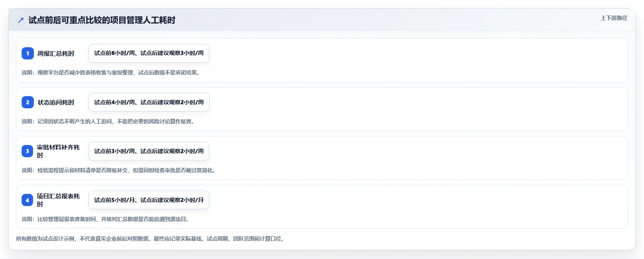Click the number 4 badge for 项目汇总报表耗时
Viewport: 644px width, 259px height.
click(27, 200)
